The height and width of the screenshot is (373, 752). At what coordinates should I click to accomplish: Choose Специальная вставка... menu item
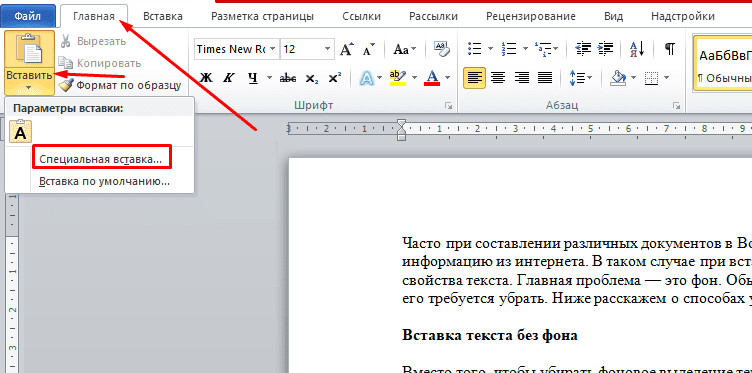click(x=101, y=159)
